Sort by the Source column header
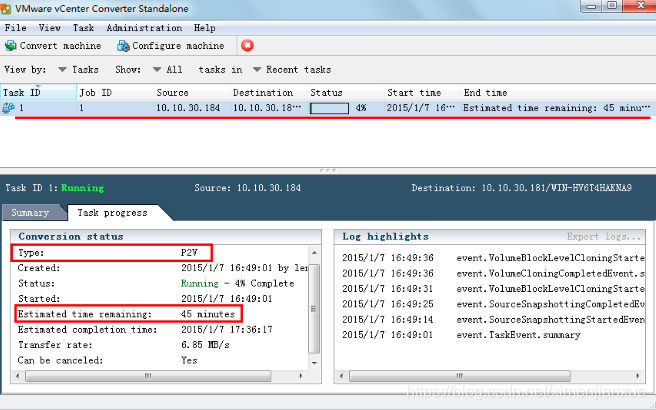This screenshot has width=656, height=410. 192,92
